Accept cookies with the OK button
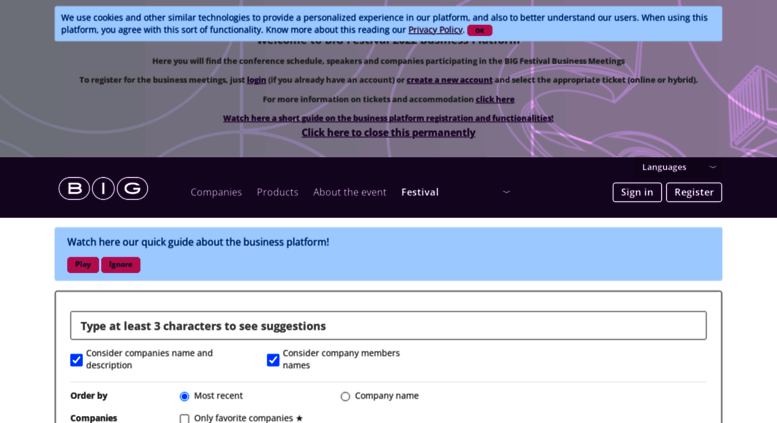The width and height of the screenshot is (777, 423). click(x=480, y=30)
